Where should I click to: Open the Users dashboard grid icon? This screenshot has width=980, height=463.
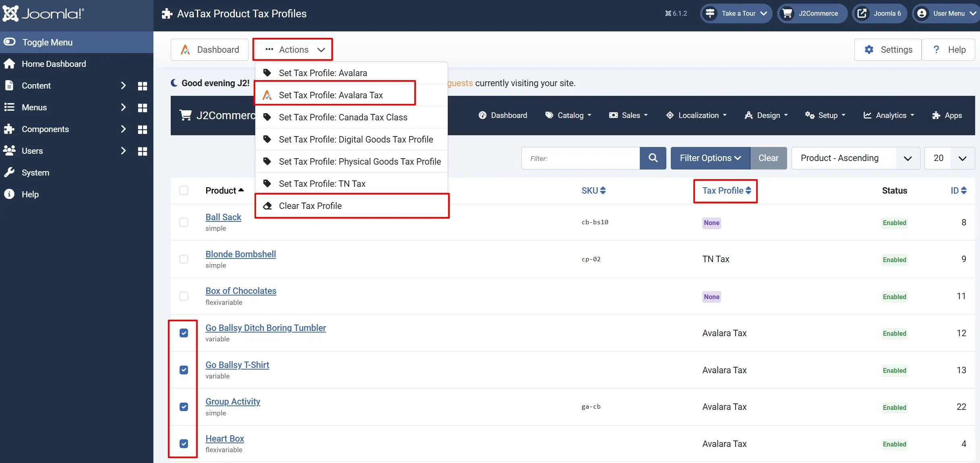tap(143, 151)
